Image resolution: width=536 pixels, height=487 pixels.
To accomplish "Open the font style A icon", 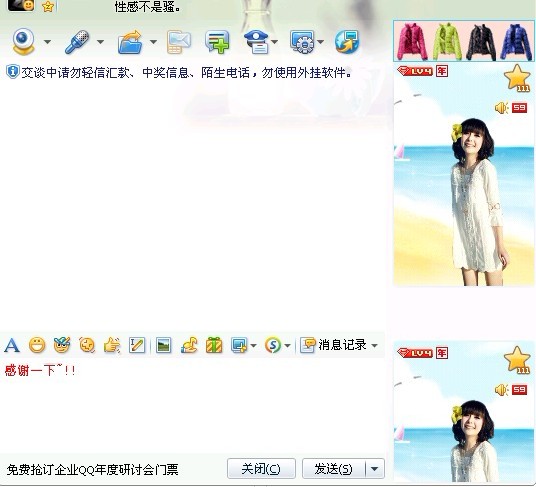I will pos(12,345).
